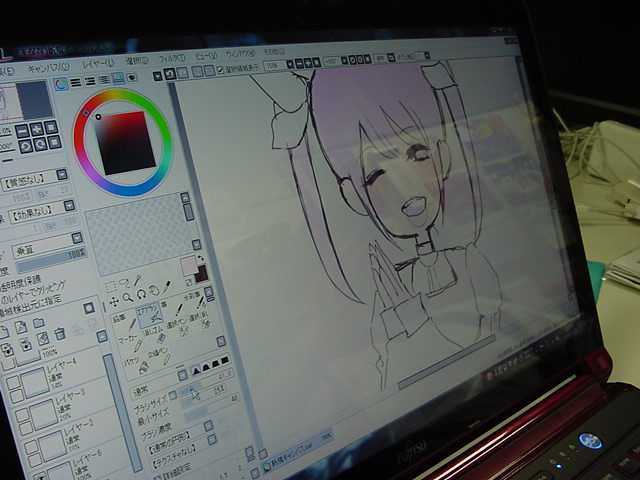Image resolution: width=640 pixels, height=480 pixels.
Task: Open the フィルタ(T) menu
Action: (172, 58)
